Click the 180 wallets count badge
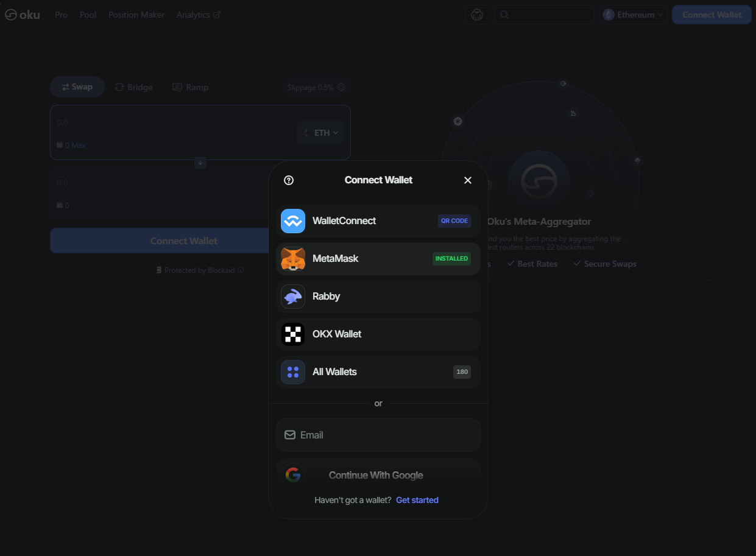Image resolution: width=756 pixels, height=556 pixels. click(462, 372)
